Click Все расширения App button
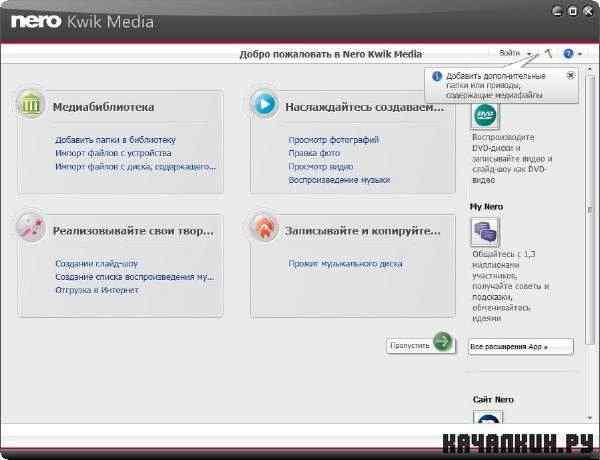Viewport: 600px width, 460px height. 521,347
